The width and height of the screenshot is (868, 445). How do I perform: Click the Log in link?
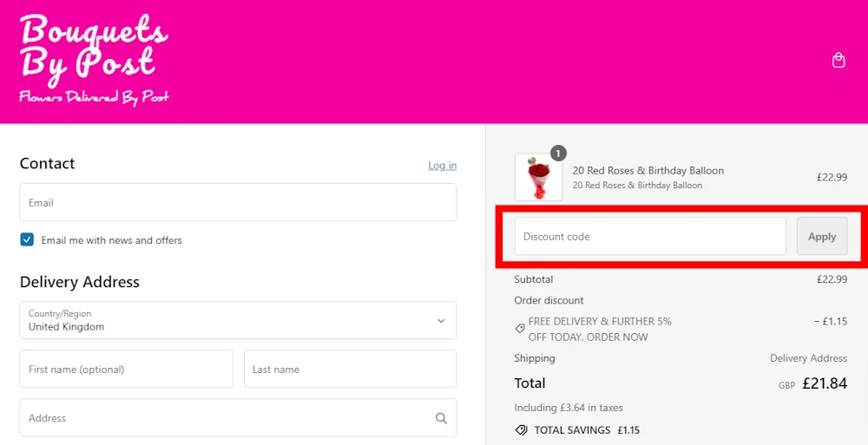443,165
